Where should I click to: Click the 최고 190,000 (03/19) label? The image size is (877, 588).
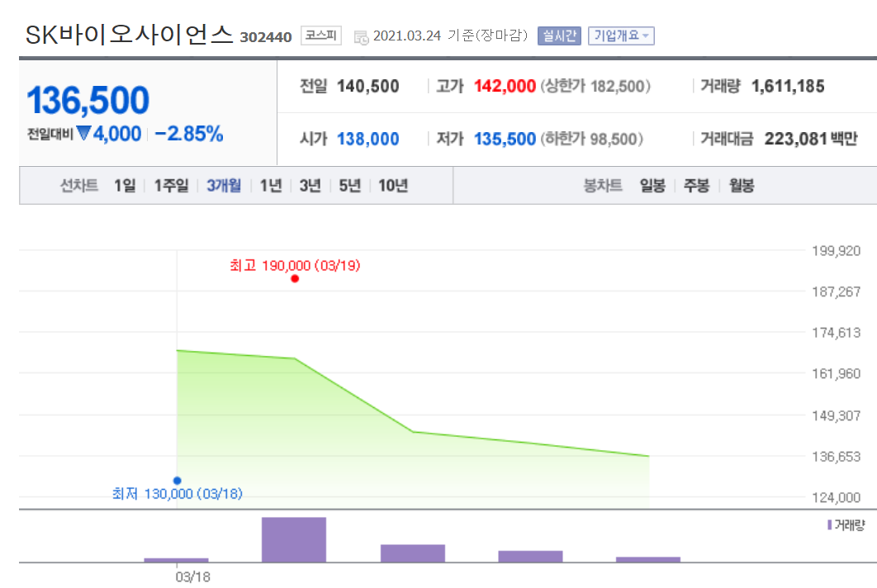tap(295, 265)
